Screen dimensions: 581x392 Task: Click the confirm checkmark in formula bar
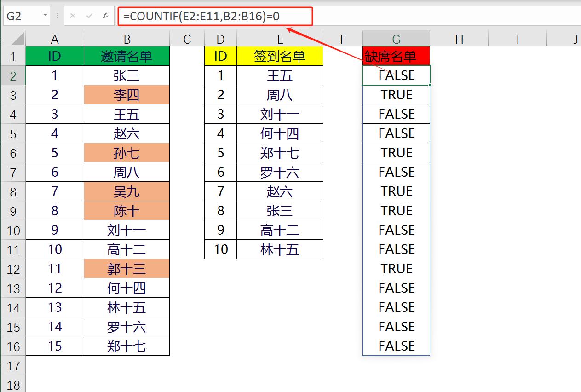tap(89, 16)
